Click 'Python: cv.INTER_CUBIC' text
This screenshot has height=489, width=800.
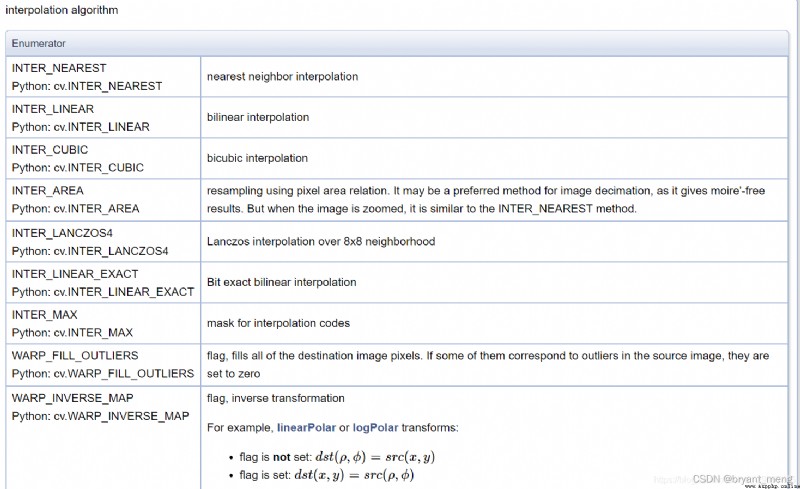78,168
